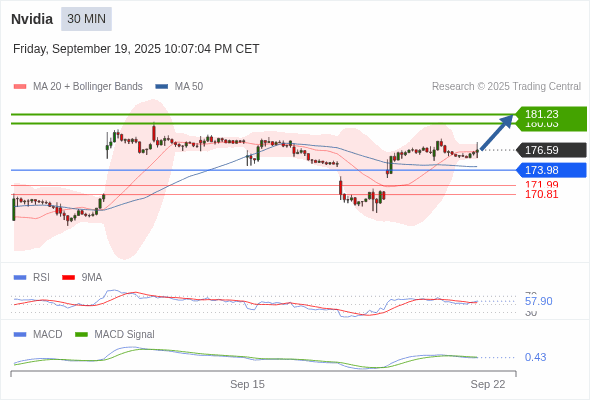Click the MACD value 0.43
This screenshot has width=590, height=400.
point(535,357)
